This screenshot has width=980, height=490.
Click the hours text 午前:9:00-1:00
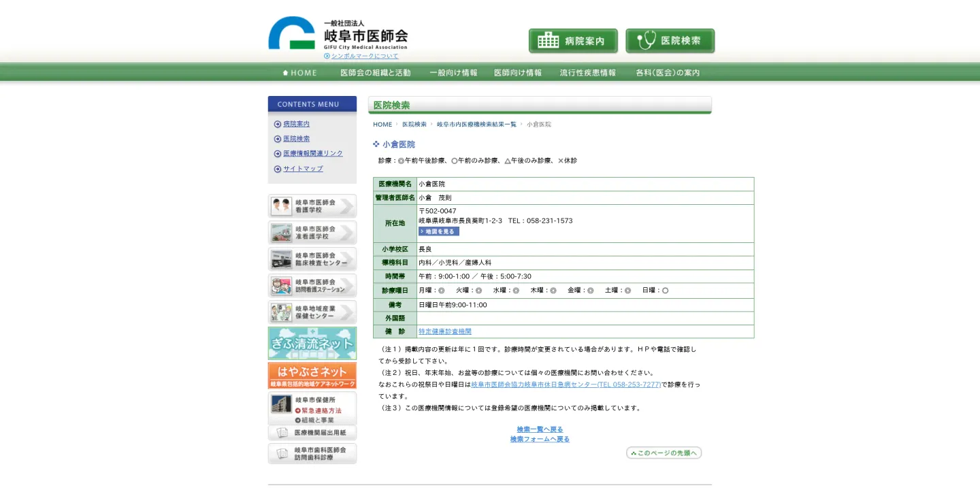(x=444, y=276)
